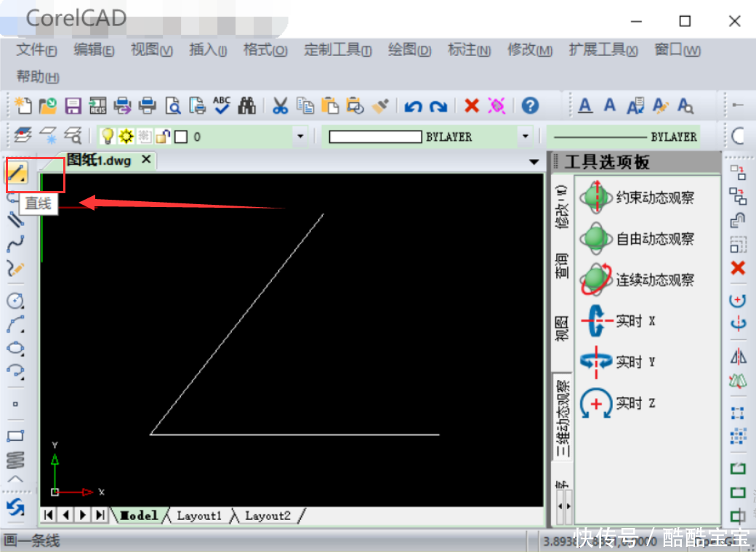This screenshot has width=756, height=552.
Task: Create a new drawing file
Action: (x=23, y=105)
